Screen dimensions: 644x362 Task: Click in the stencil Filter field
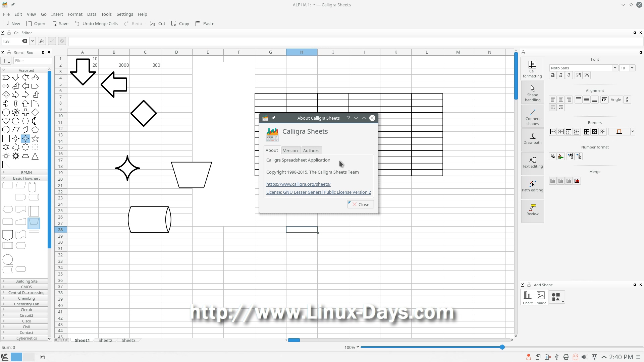point(33,61)
